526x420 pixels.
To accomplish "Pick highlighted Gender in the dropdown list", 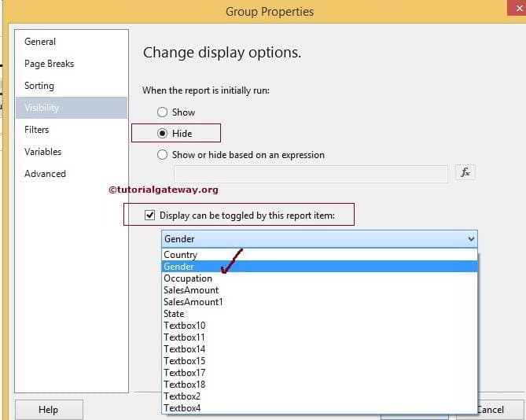I will coord(319,267).
